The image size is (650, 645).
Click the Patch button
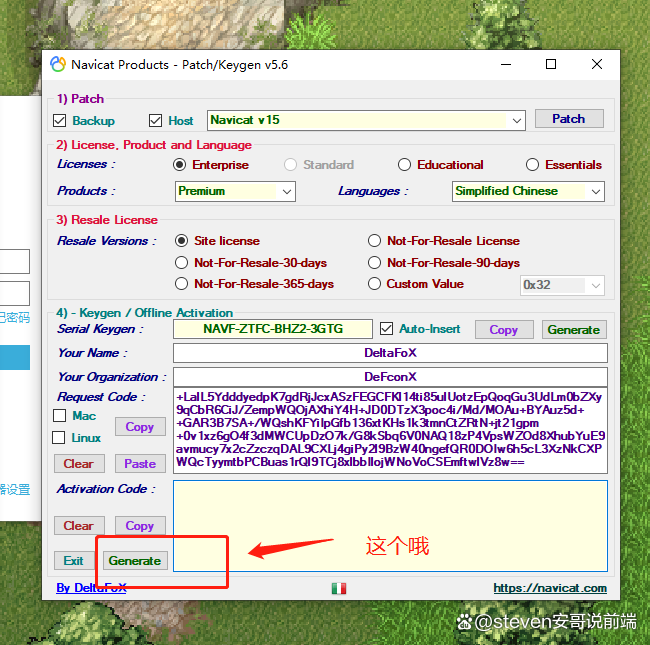568,119
